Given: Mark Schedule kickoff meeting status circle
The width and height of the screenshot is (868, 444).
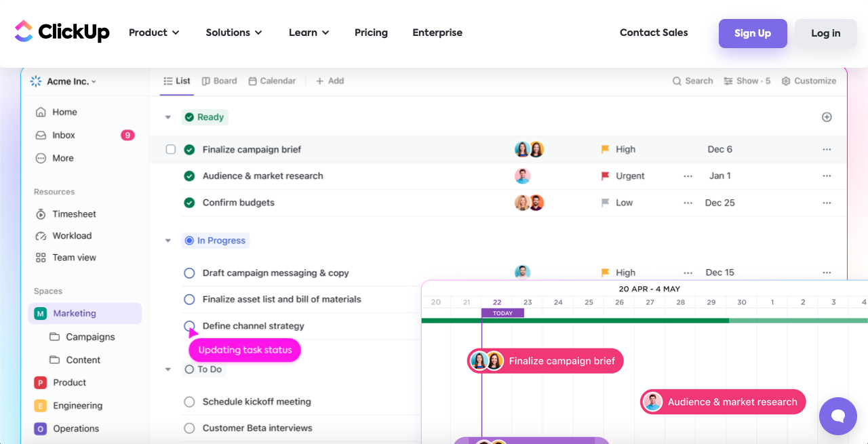Looking at the screenshot, I should [x=190, y=401].
